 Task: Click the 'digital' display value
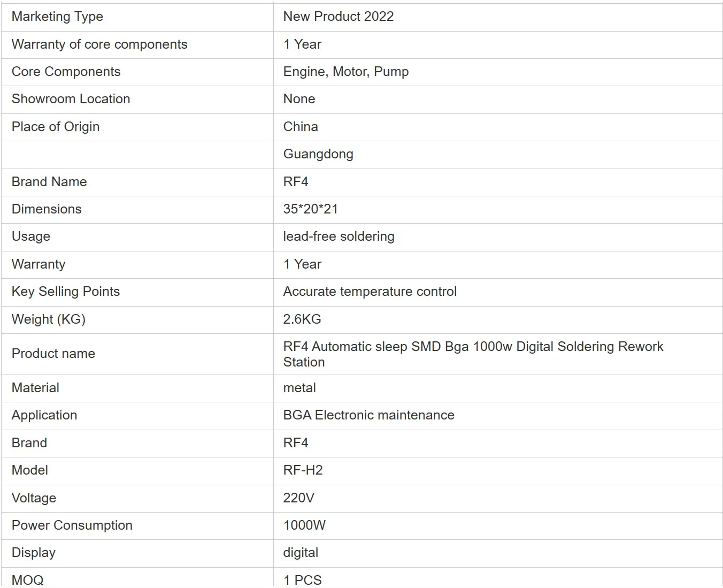pyautogui.click(x=301, y=553)
